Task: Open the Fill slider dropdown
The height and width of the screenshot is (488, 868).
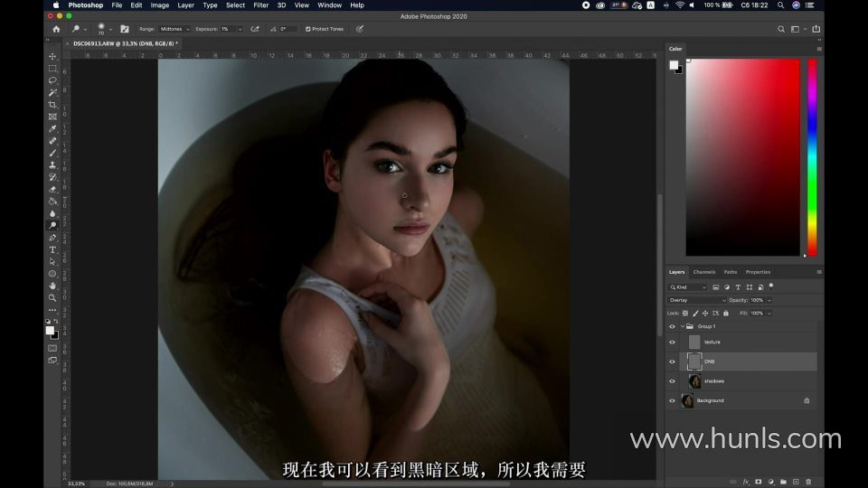Action: (x=769, y=314)
